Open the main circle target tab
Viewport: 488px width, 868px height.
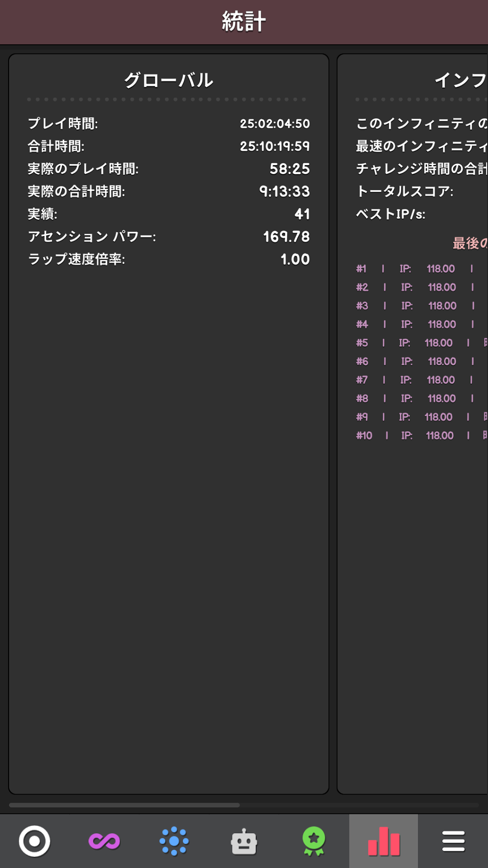click(x=34, y=841)
